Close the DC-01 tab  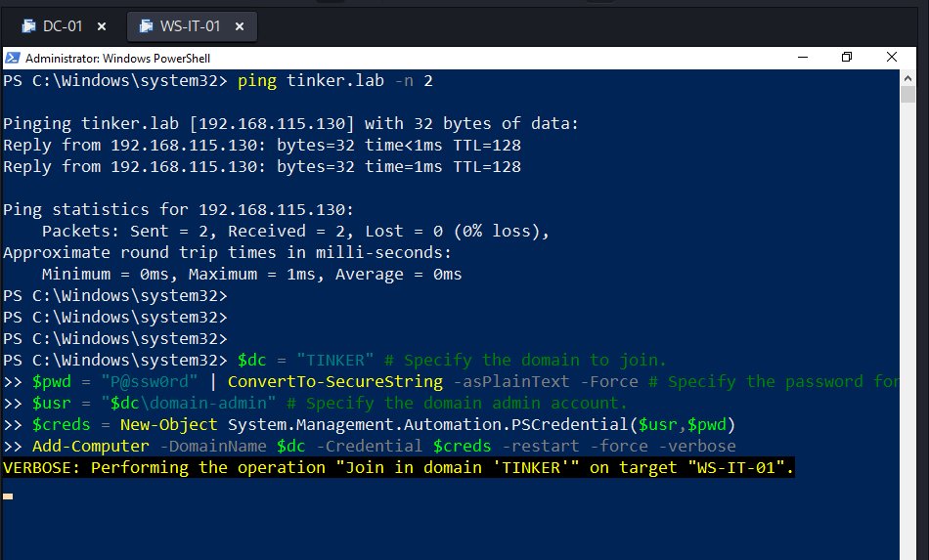pos(104,26)
